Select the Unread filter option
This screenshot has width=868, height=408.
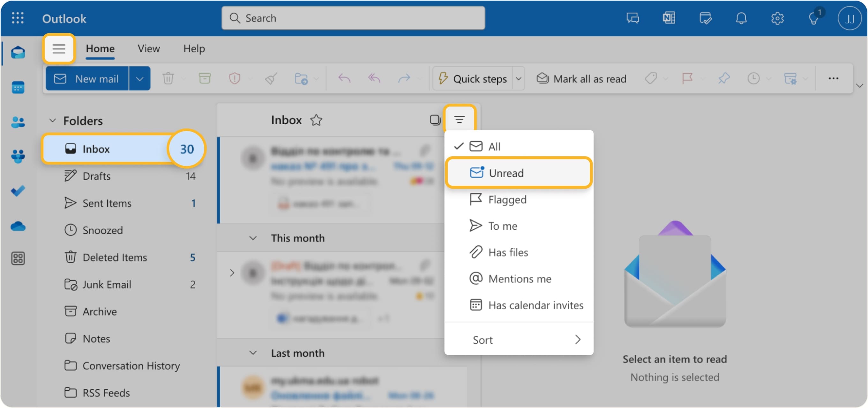pos(506,173)
